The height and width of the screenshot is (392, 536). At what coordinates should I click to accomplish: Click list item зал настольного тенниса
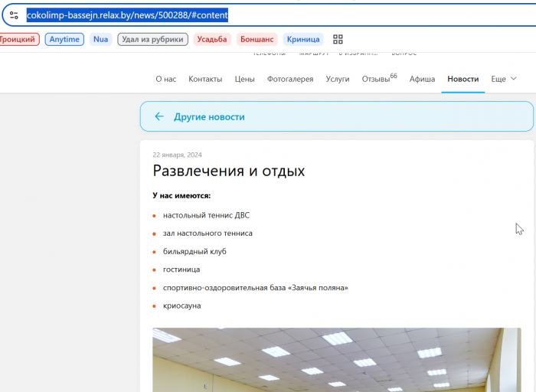coord(208,233)
